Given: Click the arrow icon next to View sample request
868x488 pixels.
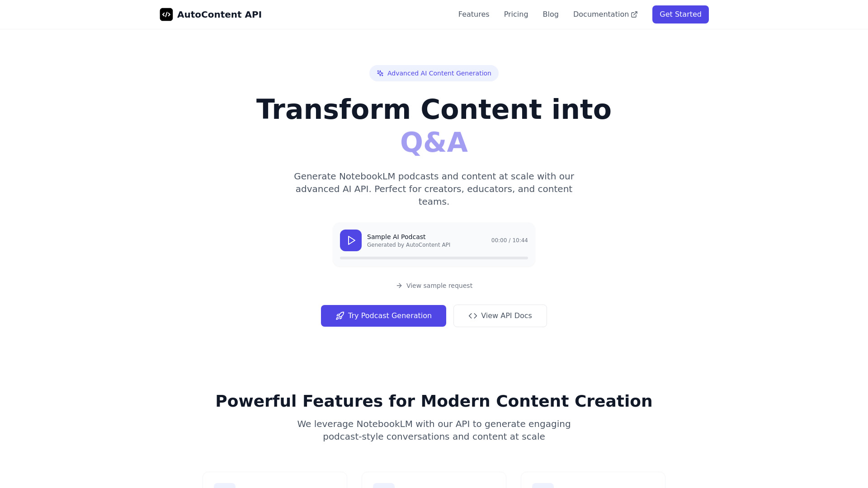Looking at the screenshot, I should coord(399,286).
